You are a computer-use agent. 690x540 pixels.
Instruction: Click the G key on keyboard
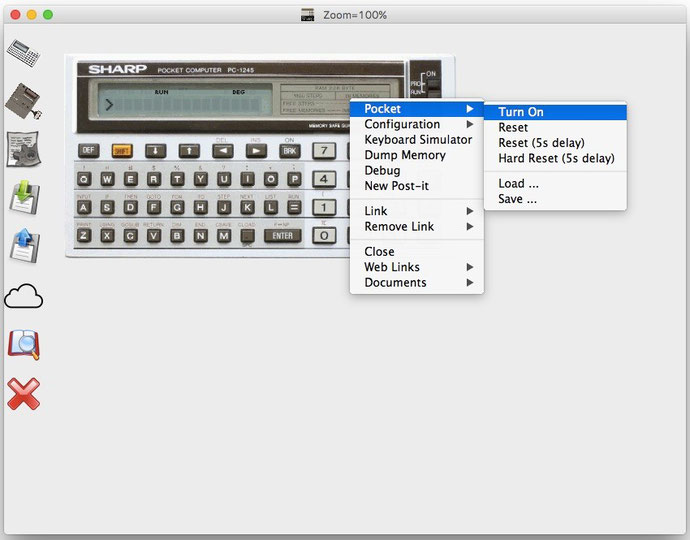[x=177, y=207]
